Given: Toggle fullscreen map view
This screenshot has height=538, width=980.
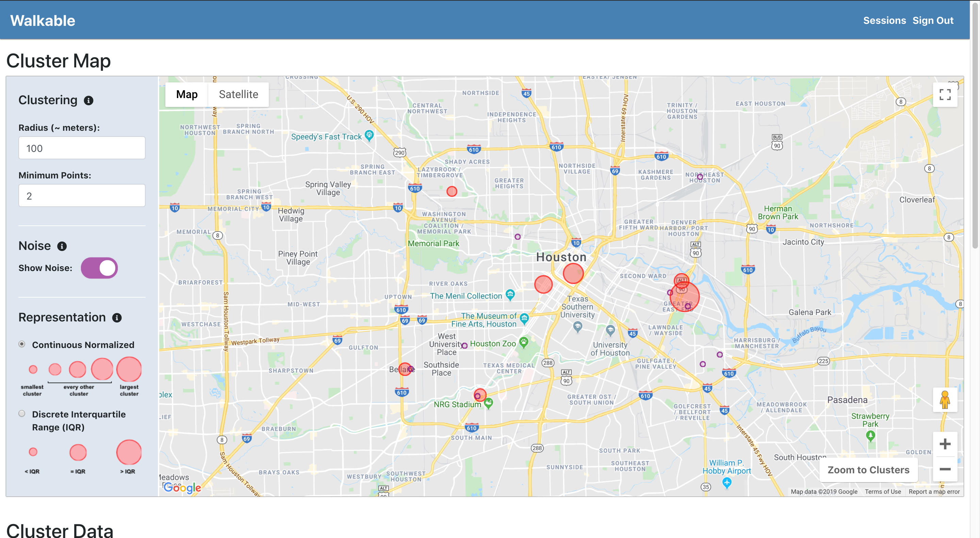Looking at the screenshot, I should (945, 94).
